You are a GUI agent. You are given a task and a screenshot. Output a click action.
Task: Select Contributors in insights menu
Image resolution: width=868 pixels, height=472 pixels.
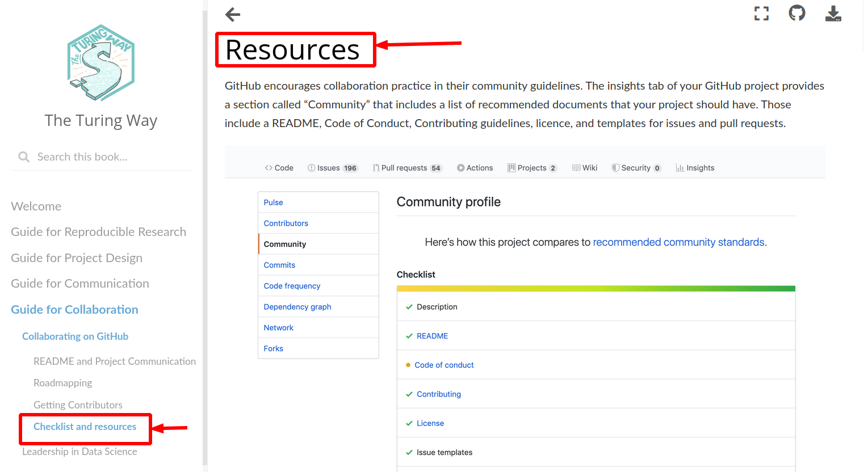[x=318, y=224]
